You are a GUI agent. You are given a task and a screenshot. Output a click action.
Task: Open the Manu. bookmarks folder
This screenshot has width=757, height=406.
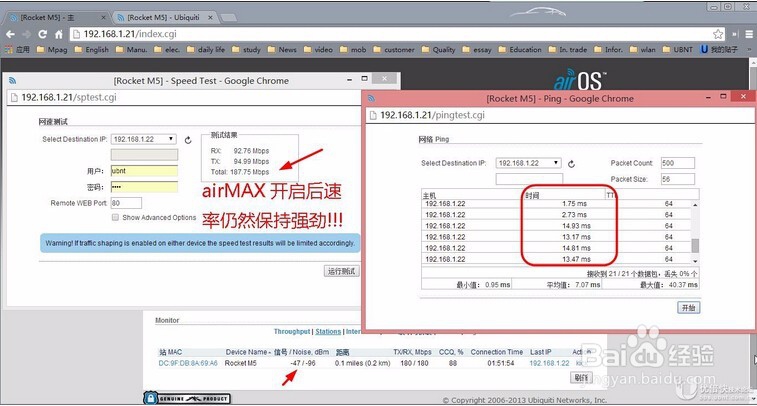[132, 49]
